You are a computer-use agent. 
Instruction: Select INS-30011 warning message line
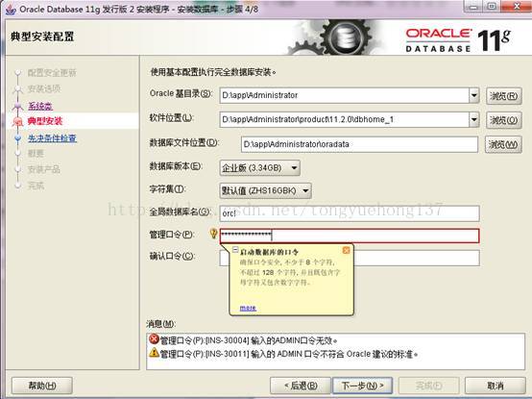[x=289, y=354]
